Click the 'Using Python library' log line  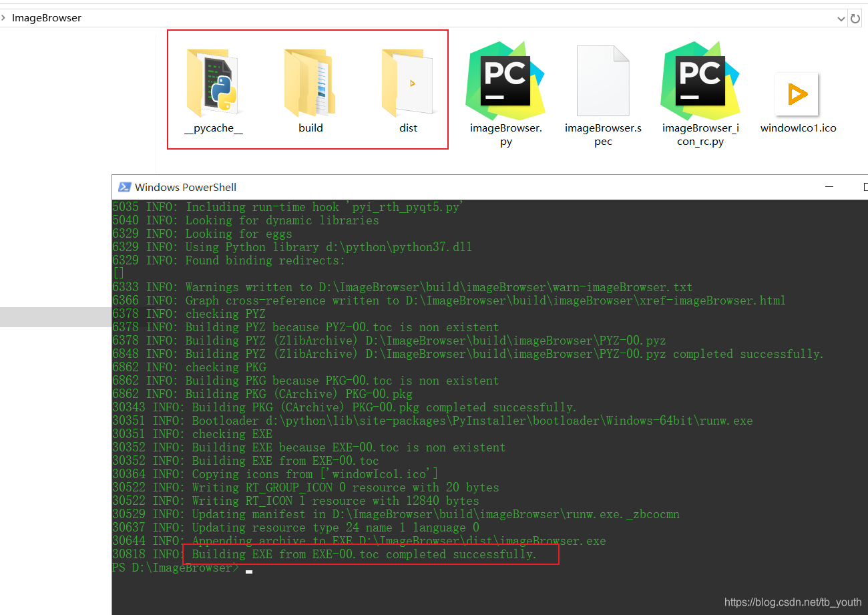292,247
